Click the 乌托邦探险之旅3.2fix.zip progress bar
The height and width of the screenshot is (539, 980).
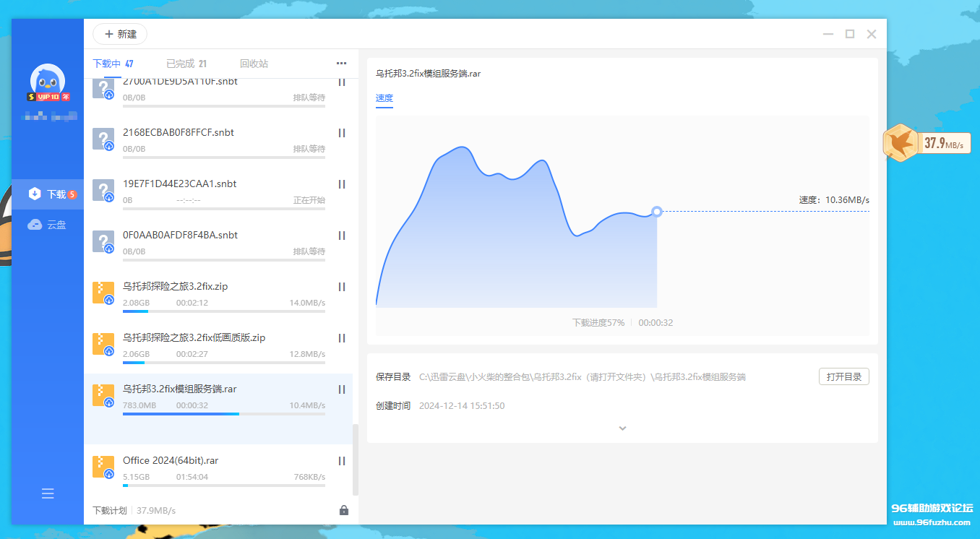224,311
